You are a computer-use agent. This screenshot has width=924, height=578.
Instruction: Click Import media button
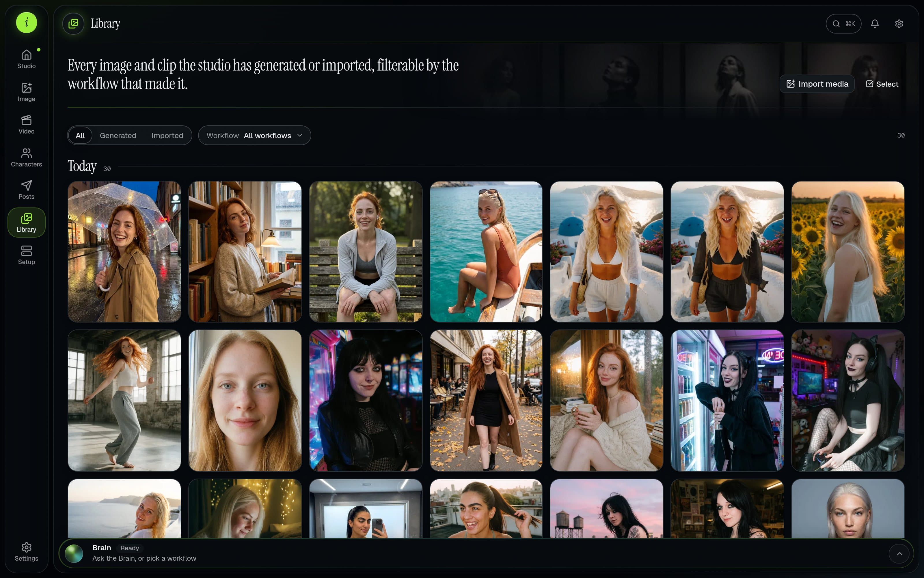point(817,84)
